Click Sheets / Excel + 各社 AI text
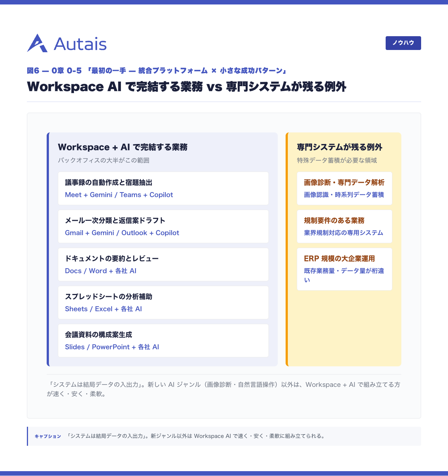The width and height of the screenshot is (448, 476). pyautogui.click(x=103, y=309)
